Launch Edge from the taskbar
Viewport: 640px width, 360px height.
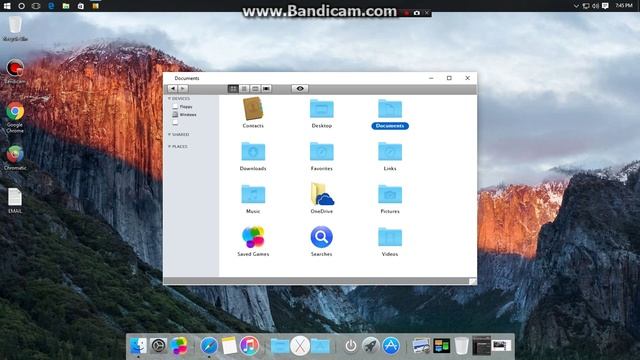point(51,6)
